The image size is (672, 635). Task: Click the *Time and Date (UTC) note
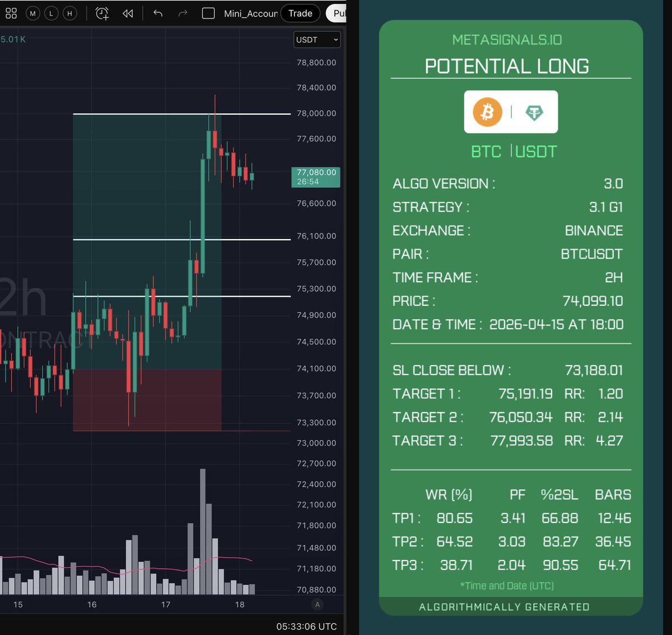click(507, 586)
